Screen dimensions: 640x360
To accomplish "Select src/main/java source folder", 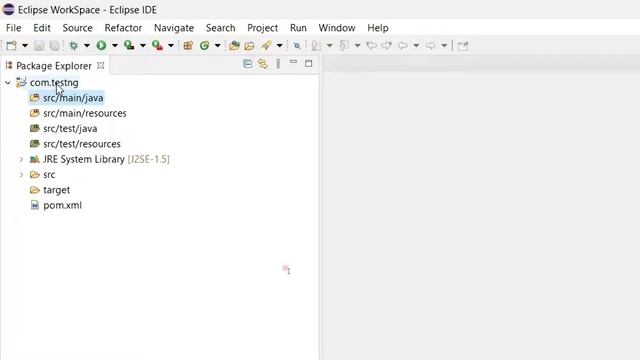I will pos(73,98).
